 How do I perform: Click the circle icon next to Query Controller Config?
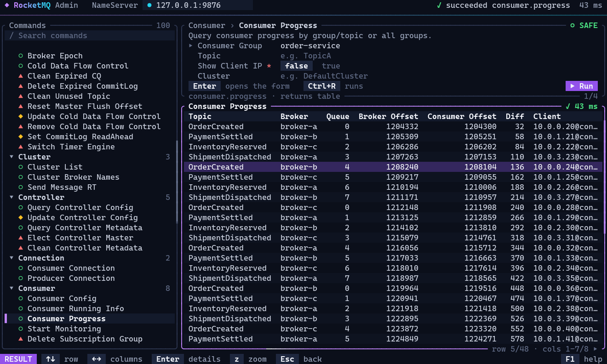tap(21, 208)
